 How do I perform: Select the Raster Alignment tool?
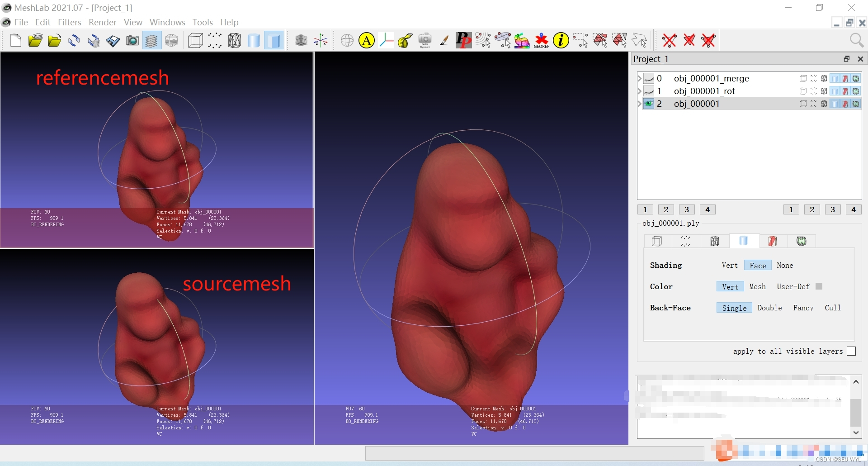425,40
